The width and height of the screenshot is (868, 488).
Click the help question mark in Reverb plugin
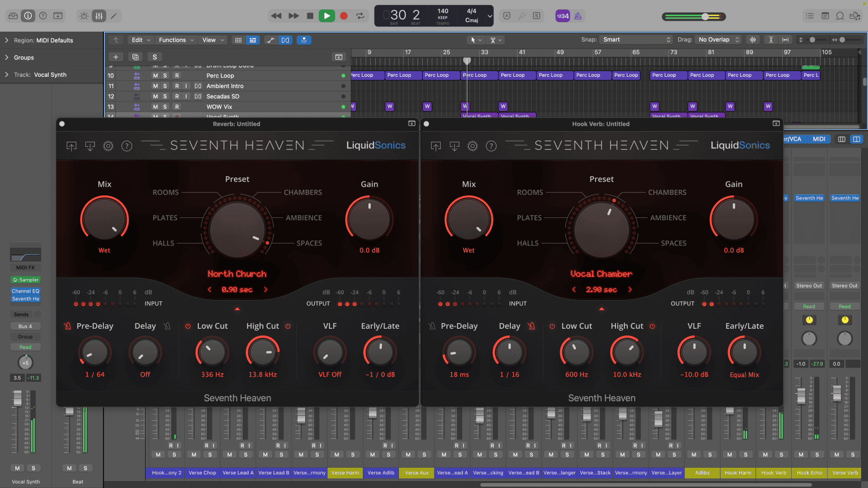pyautogui.click(x=127, y=146)
